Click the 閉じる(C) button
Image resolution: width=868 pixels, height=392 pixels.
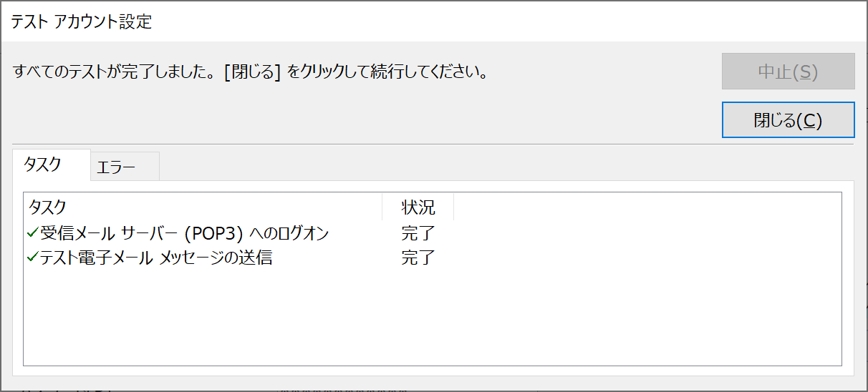(788, 120)
